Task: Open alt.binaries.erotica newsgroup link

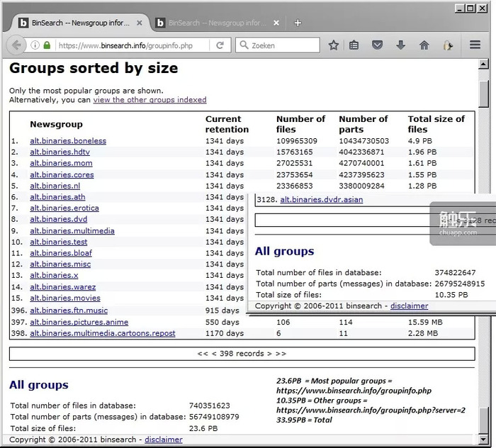Action: [x=64, y=208]
